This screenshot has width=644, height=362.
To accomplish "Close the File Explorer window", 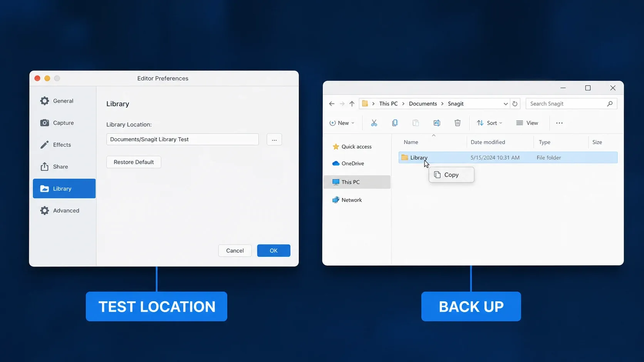I will 613,88.
